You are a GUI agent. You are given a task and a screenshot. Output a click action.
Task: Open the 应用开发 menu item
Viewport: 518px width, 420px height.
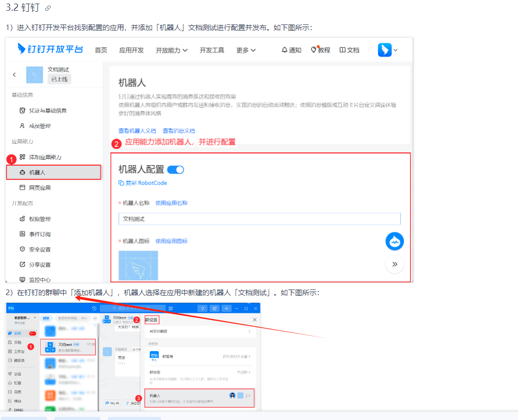point(131,50)
